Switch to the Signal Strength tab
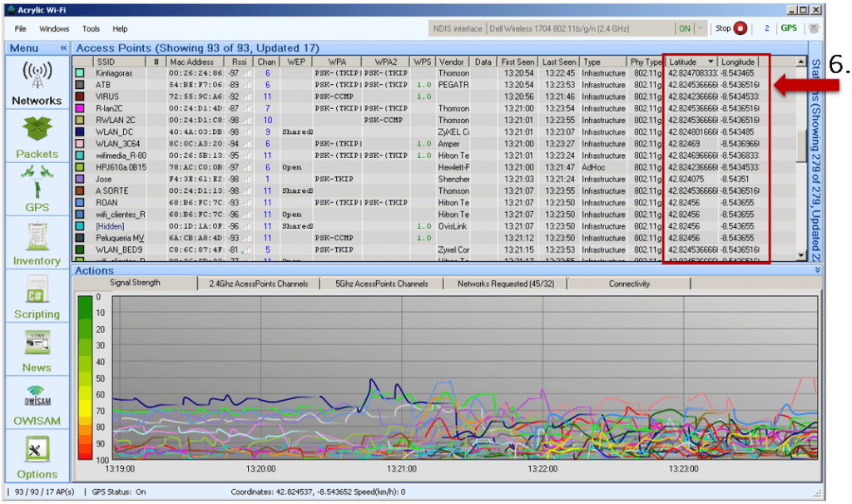 click(x=135, y=283)
